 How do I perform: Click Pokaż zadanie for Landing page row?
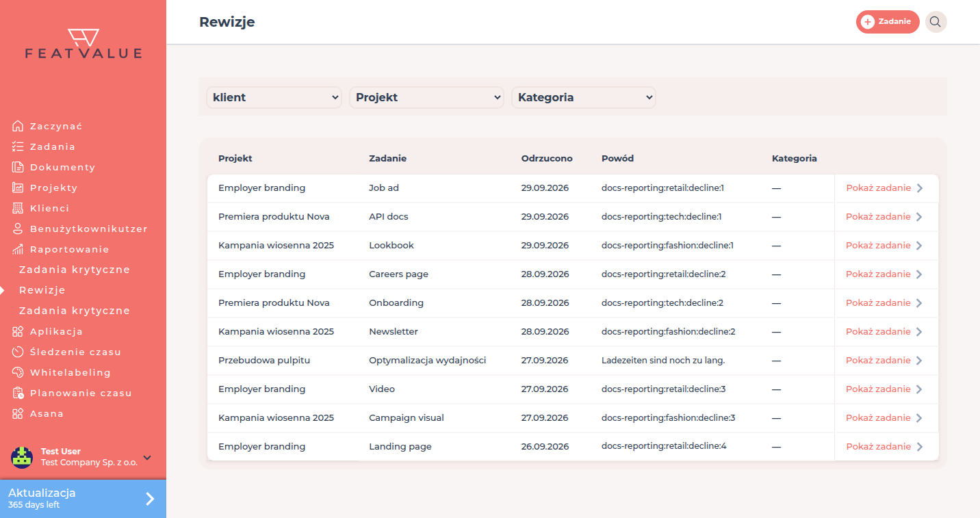(884, 447)
